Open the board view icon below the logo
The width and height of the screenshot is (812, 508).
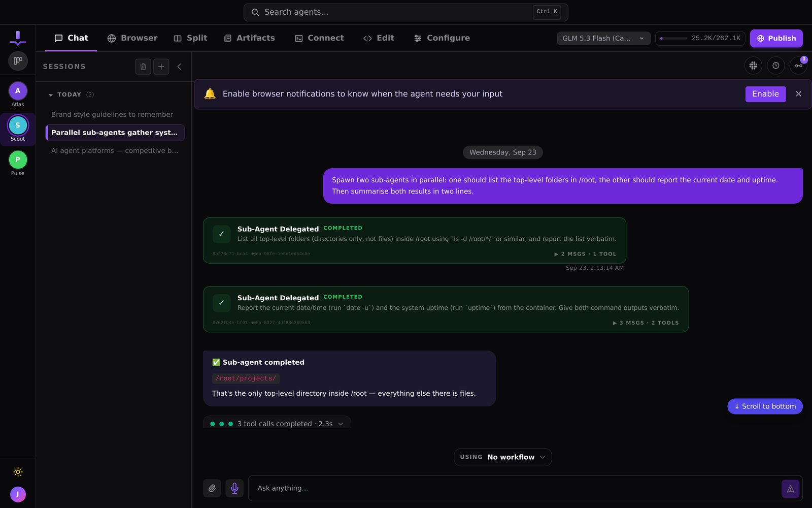18,61
